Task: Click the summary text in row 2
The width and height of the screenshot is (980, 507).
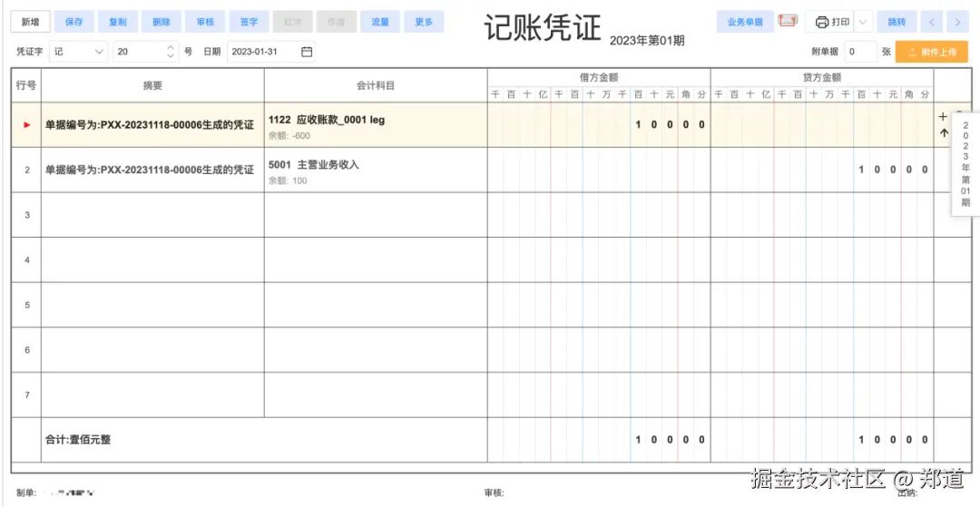Action: tap(150, 170)
